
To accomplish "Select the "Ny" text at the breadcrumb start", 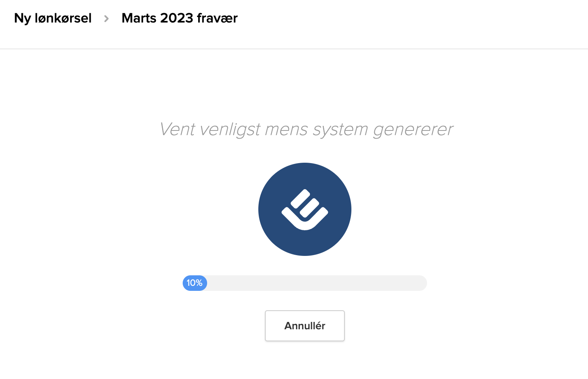I will (x=22, y=19).
